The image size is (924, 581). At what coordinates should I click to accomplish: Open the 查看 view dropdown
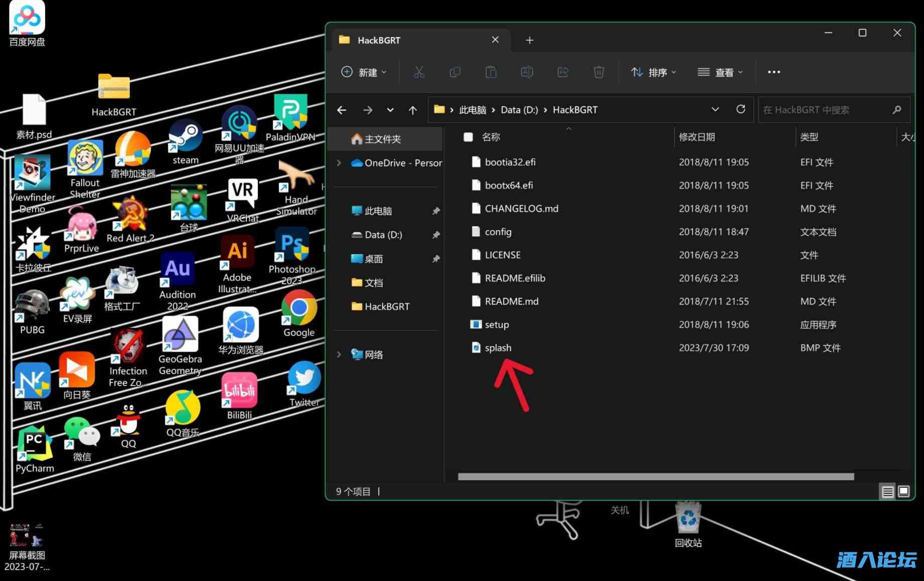coord(720,72)
